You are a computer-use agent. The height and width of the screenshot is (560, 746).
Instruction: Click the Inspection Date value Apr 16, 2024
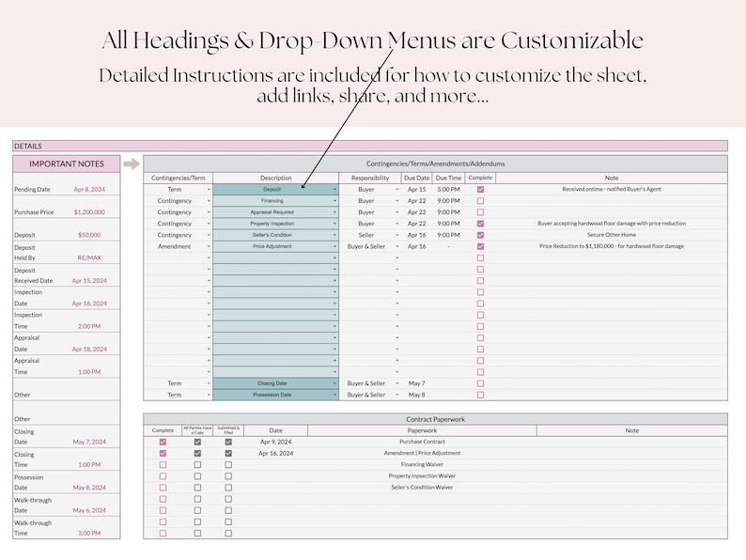click(89, 303)
